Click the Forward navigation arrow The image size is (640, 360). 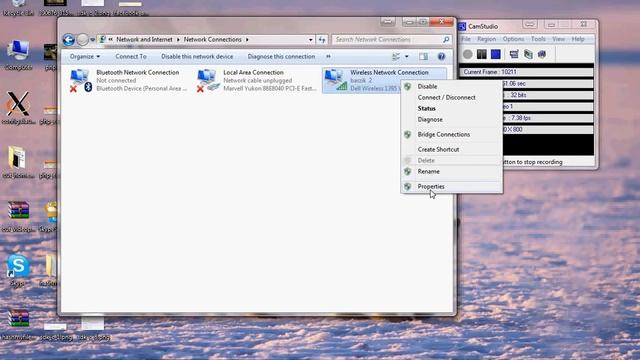coord(82,40)
